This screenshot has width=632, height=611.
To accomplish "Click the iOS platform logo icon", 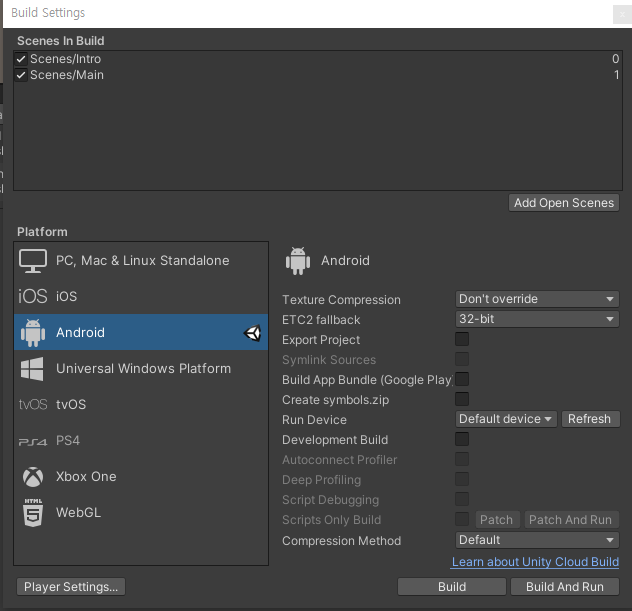I will 33,296.
